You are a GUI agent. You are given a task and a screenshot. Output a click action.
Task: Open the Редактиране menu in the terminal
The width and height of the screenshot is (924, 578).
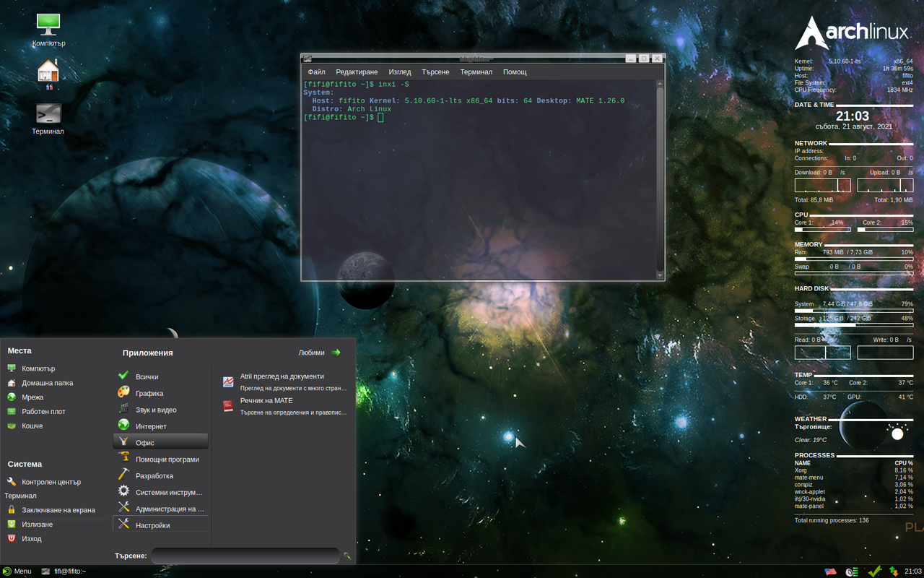point(357,72)
